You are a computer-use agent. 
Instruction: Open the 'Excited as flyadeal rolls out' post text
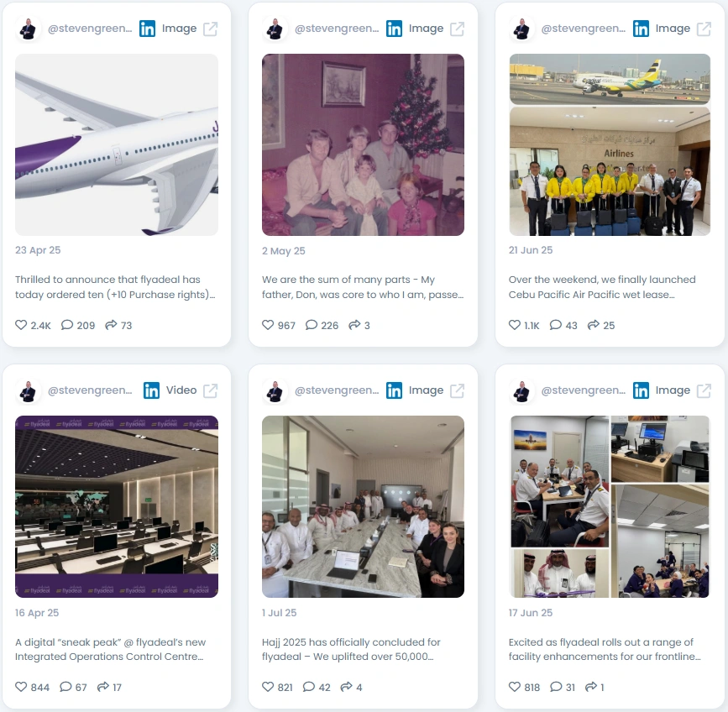[605, 649]
